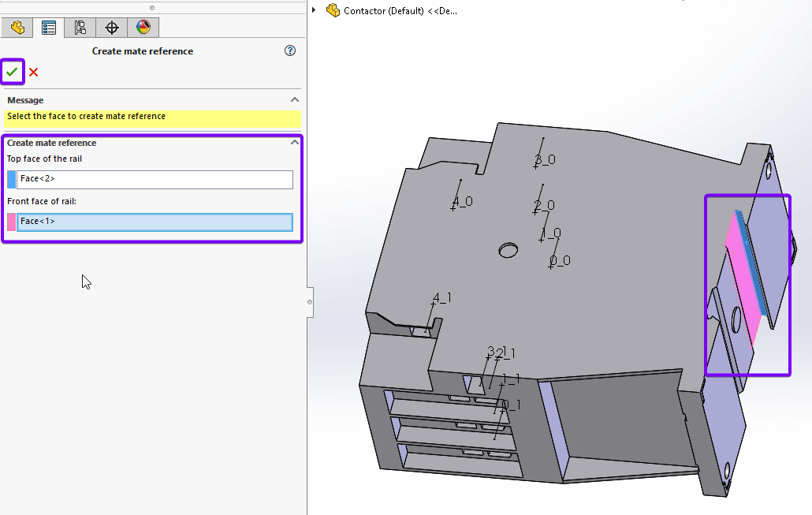Click the panel collapse handle on the divider
Image resolution: width=812 pixels, height=515 pixels.
point(310,302)
